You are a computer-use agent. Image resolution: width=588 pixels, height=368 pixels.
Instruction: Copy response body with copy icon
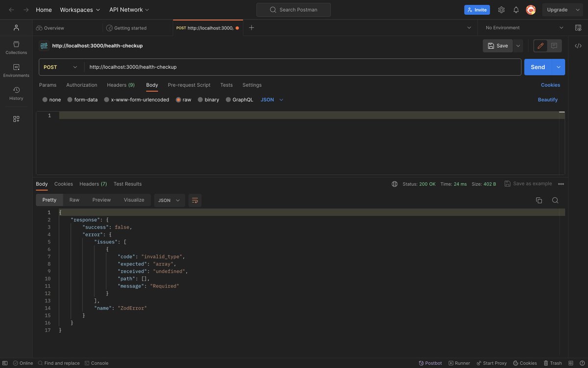(x=539, y=200)
